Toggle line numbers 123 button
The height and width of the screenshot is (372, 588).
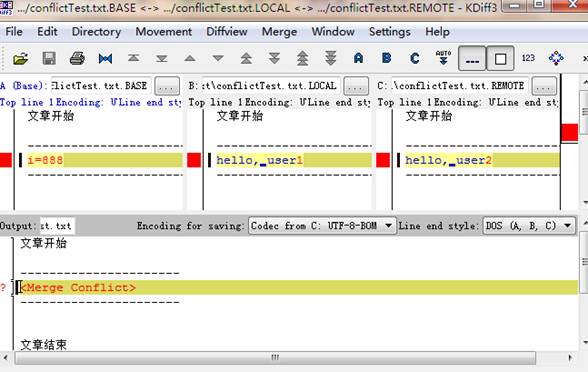click(528, 58)
